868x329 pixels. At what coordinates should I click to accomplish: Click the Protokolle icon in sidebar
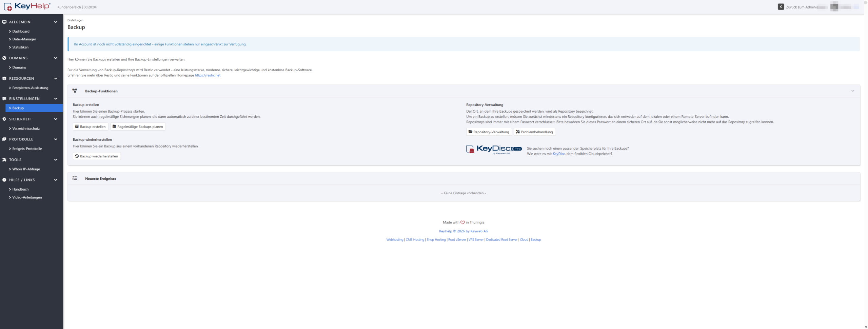tap(4, 139)
